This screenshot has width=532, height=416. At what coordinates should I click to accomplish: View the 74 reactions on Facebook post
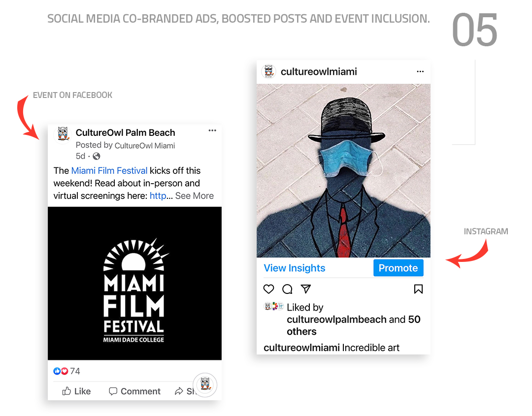(x=67, y=371)
